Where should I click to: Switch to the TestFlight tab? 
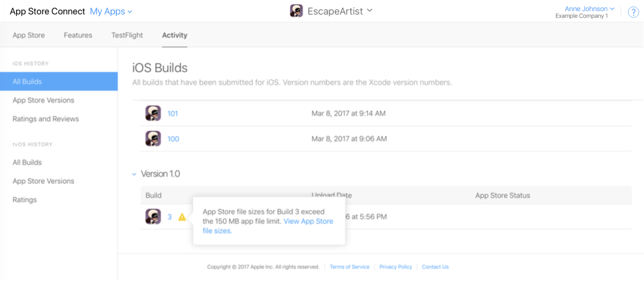(127, 35)
